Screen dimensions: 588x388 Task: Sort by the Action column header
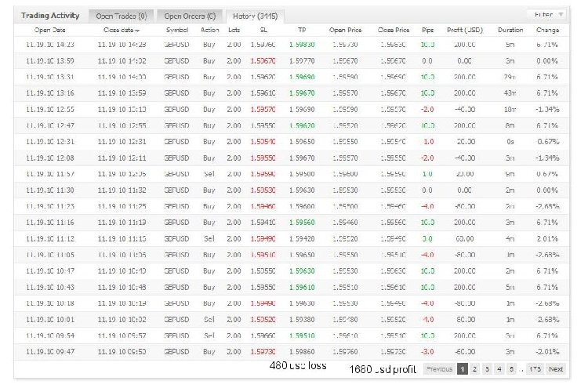[x=209, y=30]
